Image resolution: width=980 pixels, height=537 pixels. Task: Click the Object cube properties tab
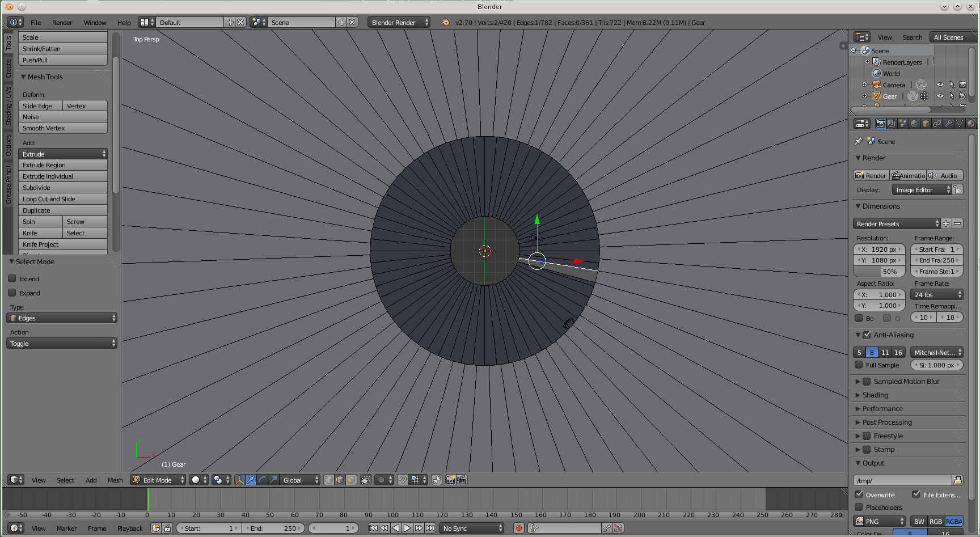[x=926, y=124]
